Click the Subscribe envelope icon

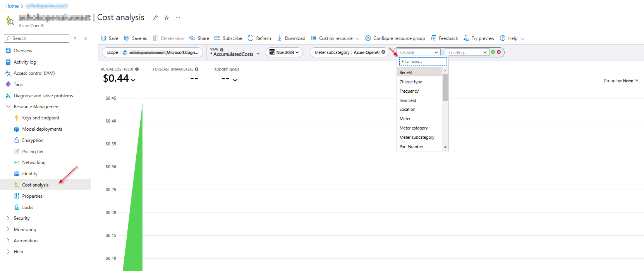217,38
